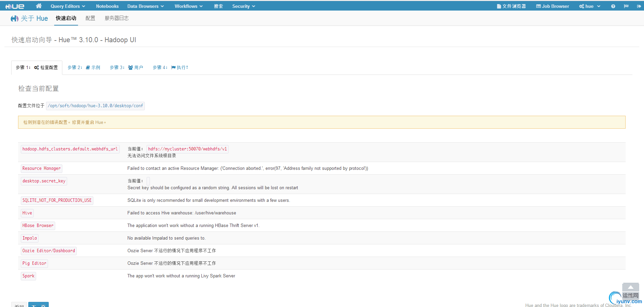Click the 'running Livy Spark Server' message
The image size is (644, 307).
[181, 276]
